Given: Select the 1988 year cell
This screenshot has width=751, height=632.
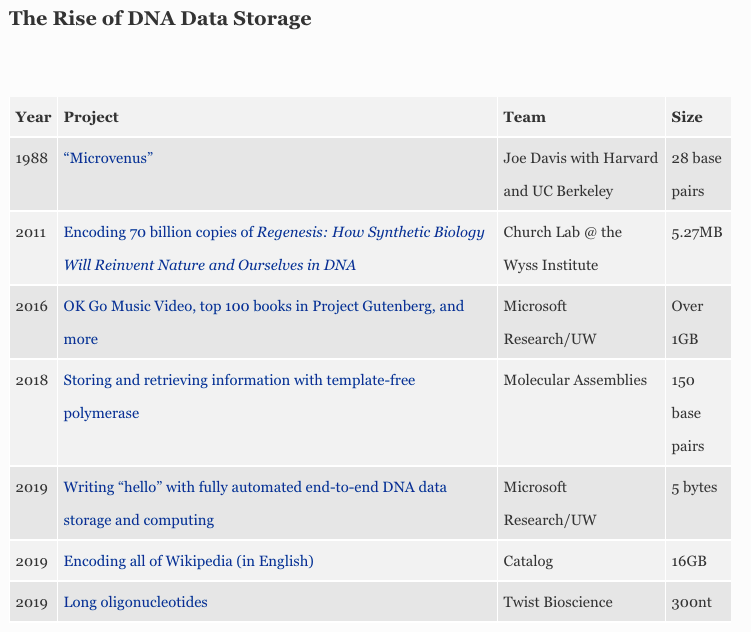Looking at the screenshot, I should (32, 158).
